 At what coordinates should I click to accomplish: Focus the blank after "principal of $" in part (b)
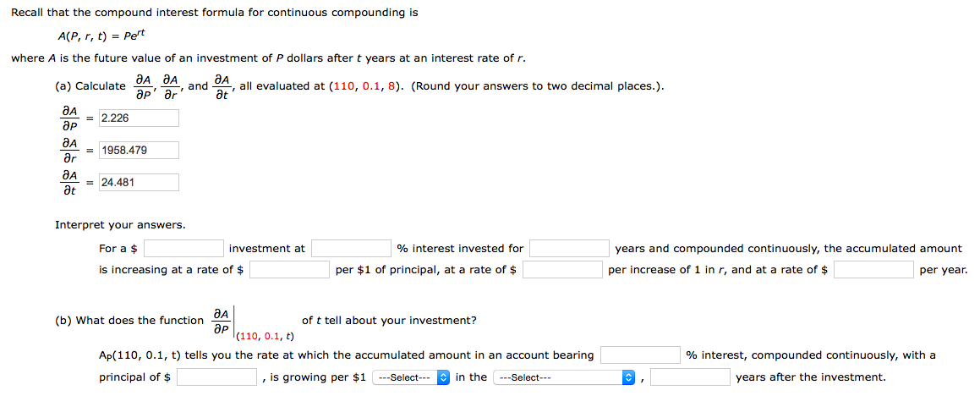coord(216,377)
